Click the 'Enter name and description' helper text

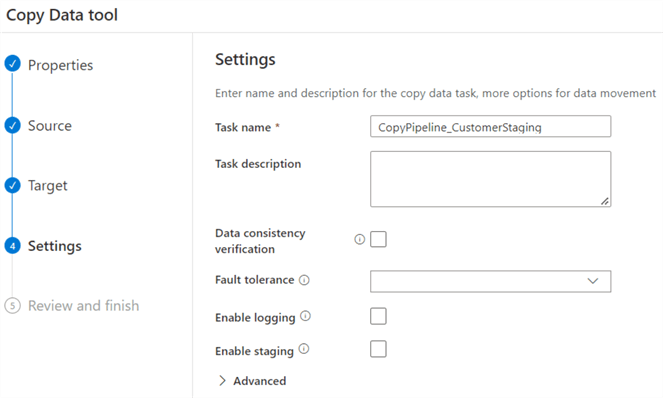436,93
